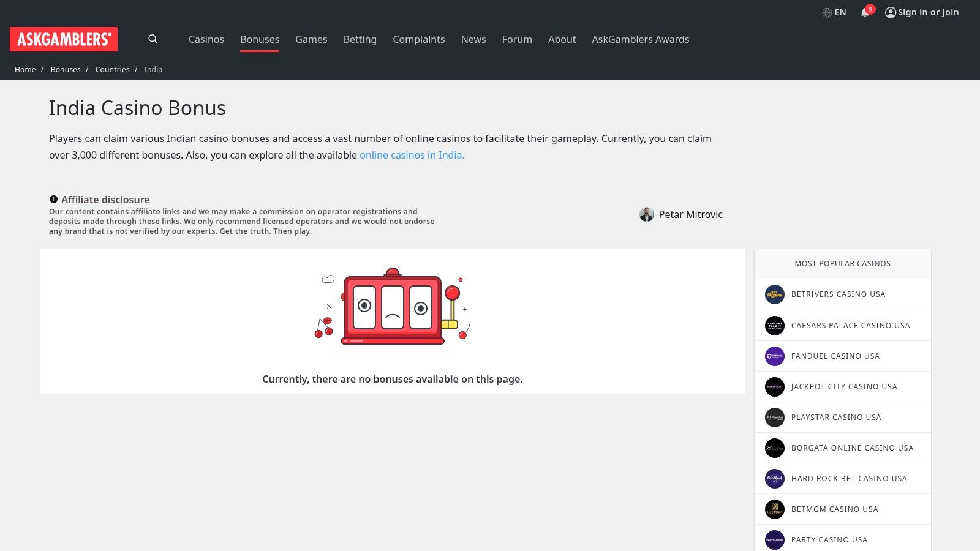Open PlayStar Casino USA link

click(836, 417)
